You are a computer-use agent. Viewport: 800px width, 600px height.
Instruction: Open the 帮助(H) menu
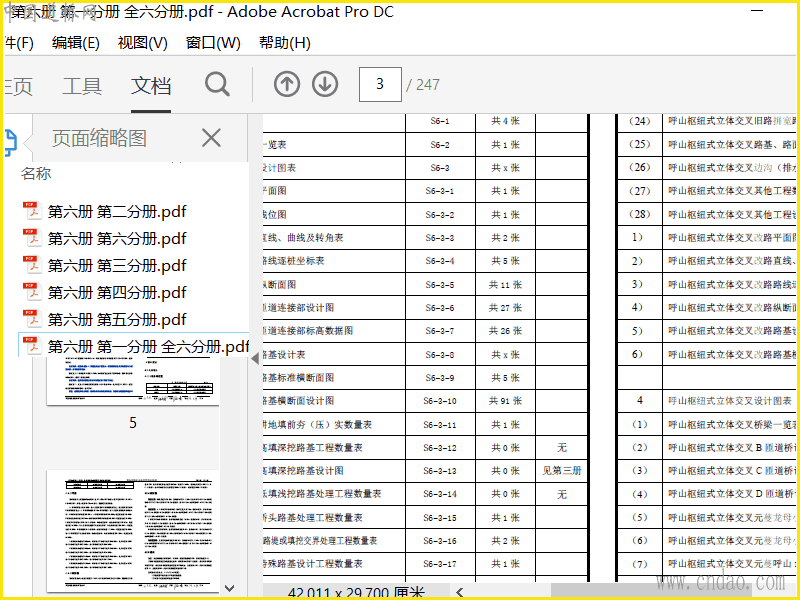(284, 43)
